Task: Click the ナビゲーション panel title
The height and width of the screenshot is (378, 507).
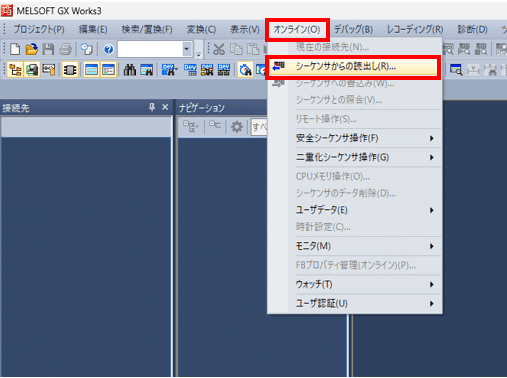Action: coord(202,108)
